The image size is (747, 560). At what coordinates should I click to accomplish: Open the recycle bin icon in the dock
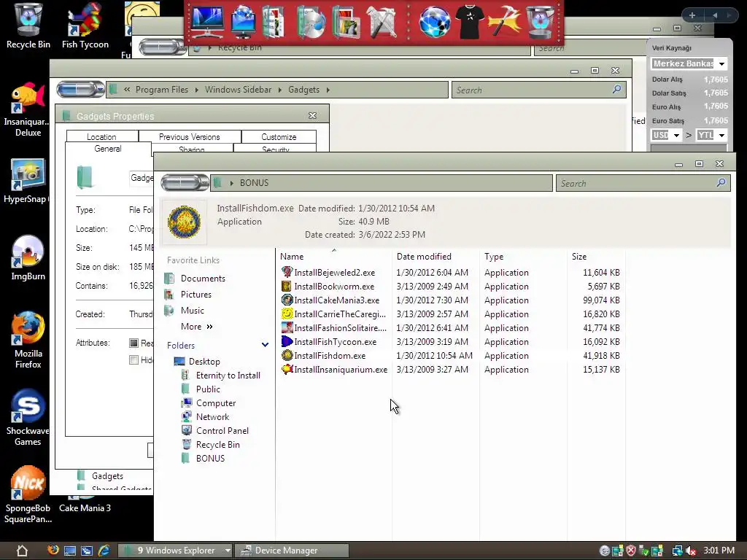tap(541, 22)
